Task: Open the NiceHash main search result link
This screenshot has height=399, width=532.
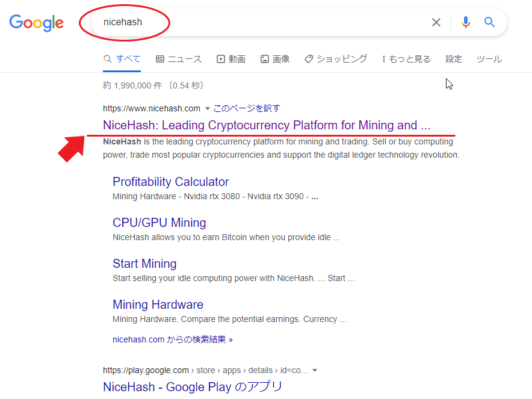Action: pos(269,125)
